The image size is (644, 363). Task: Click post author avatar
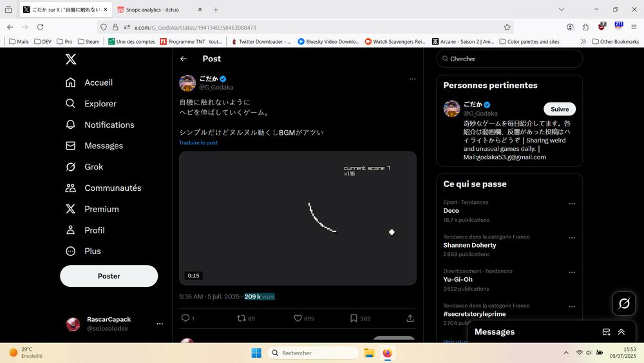(187, 83)
